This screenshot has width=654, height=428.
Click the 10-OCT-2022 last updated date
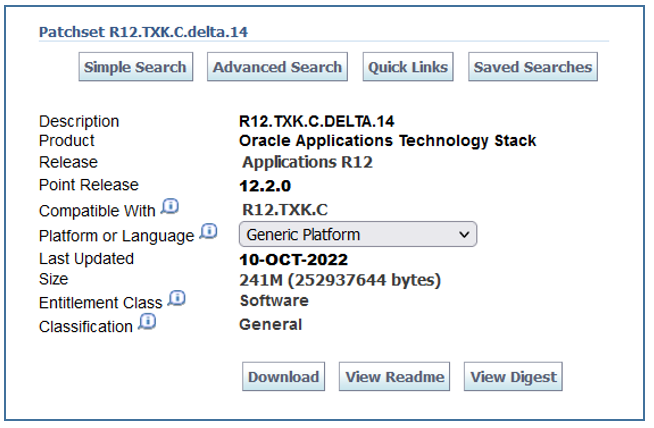click(x=293, y=260)
